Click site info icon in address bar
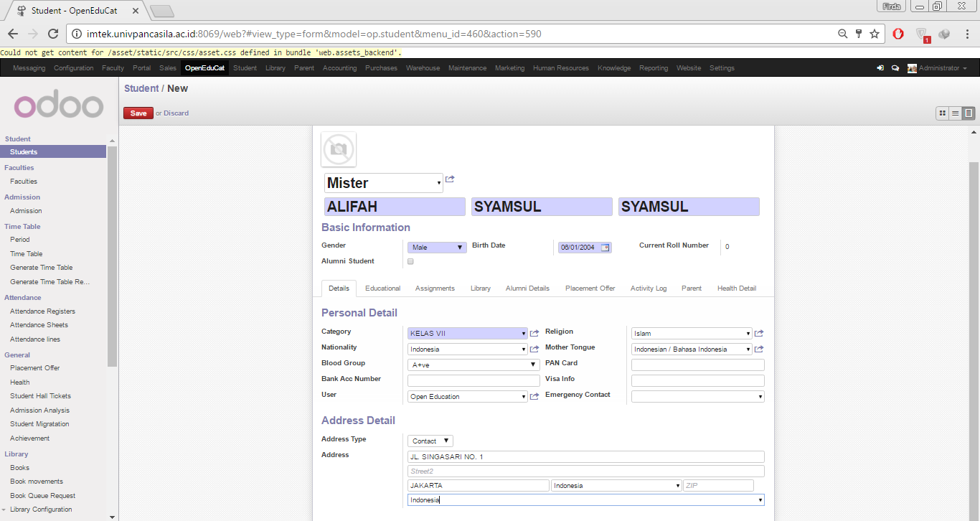Viewport: 980px width, 521px height. pyautogui.click(x=77, y=34)
